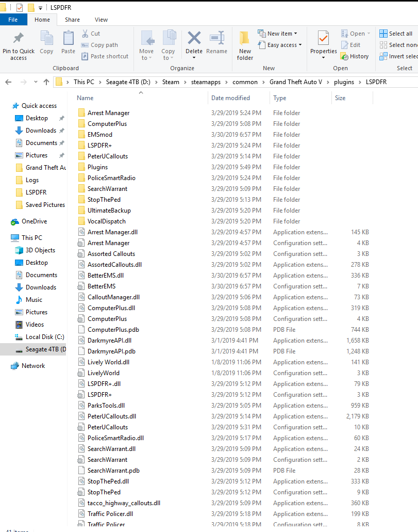The image size is (418, 532).
Task: Switch to the View ribbon tab
Action: [x=101, y=20]
